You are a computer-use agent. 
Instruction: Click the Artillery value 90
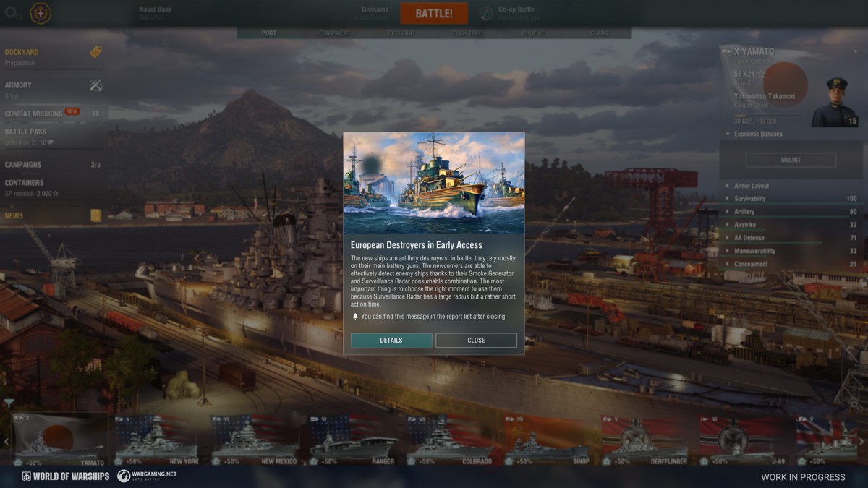853,212
